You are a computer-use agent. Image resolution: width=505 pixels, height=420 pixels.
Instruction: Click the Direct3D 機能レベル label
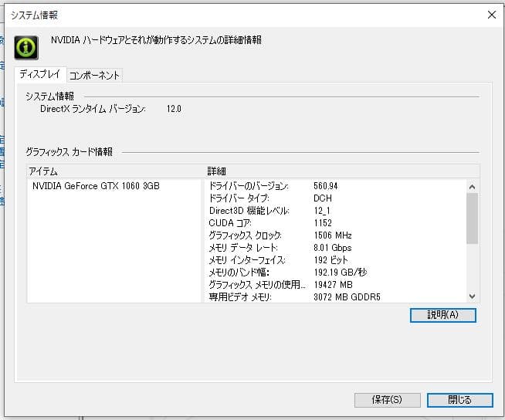click(x=249, y=211)
